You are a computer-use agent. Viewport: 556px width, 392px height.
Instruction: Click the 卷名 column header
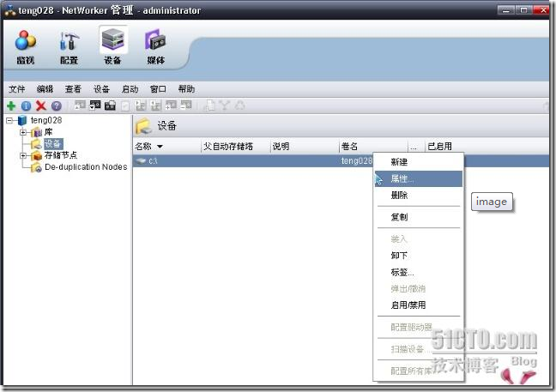click(373, 147)
